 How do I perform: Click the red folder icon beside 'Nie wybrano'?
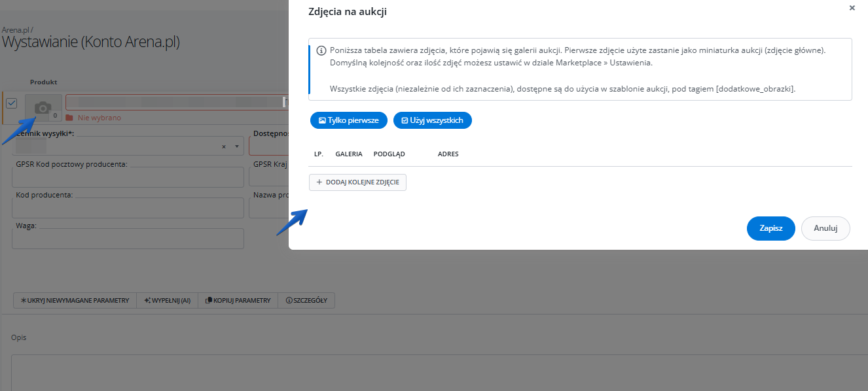coord(69,118)
